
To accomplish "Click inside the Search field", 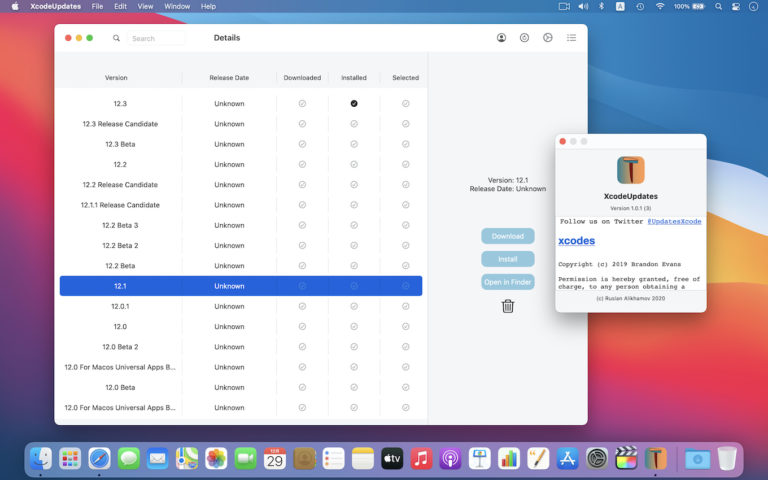I will 156,38.
